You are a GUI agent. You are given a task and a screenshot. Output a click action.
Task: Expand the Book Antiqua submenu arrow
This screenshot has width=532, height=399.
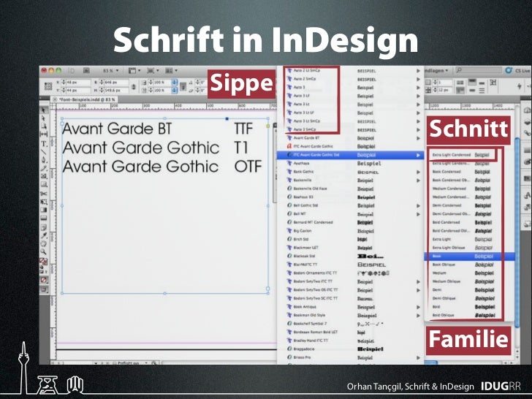(418, 307)
